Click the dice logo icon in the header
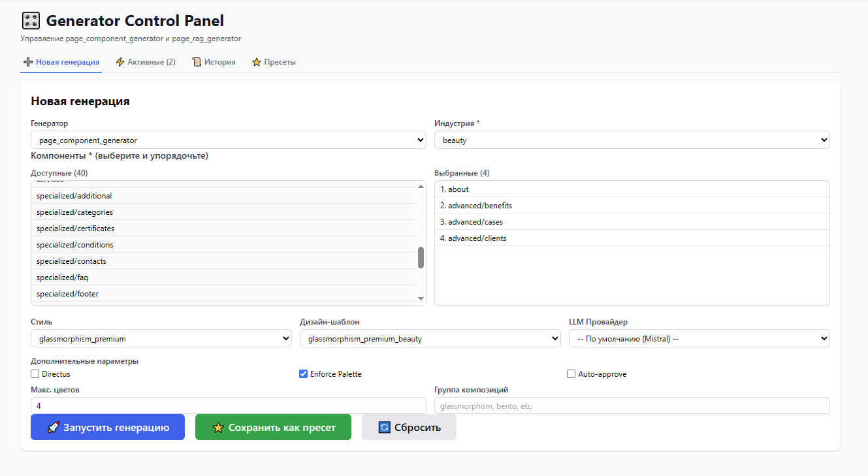Screen dimensions: 868x476 [30, 20]
